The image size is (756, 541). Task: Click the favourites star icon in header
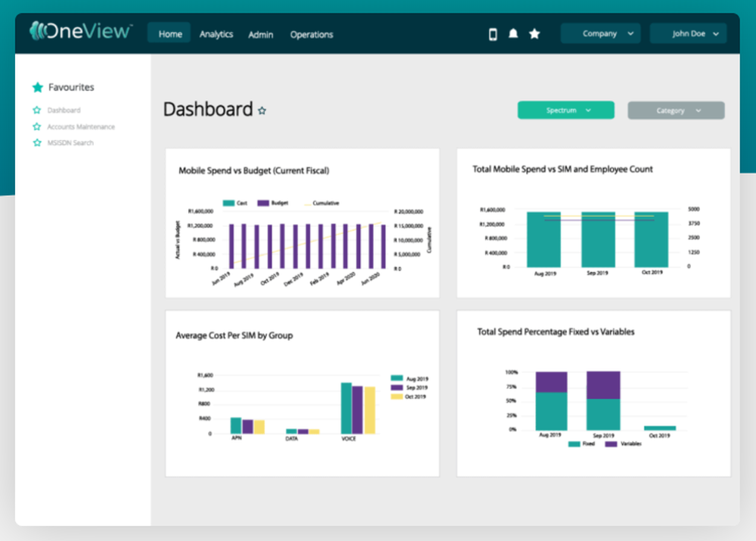534,34
